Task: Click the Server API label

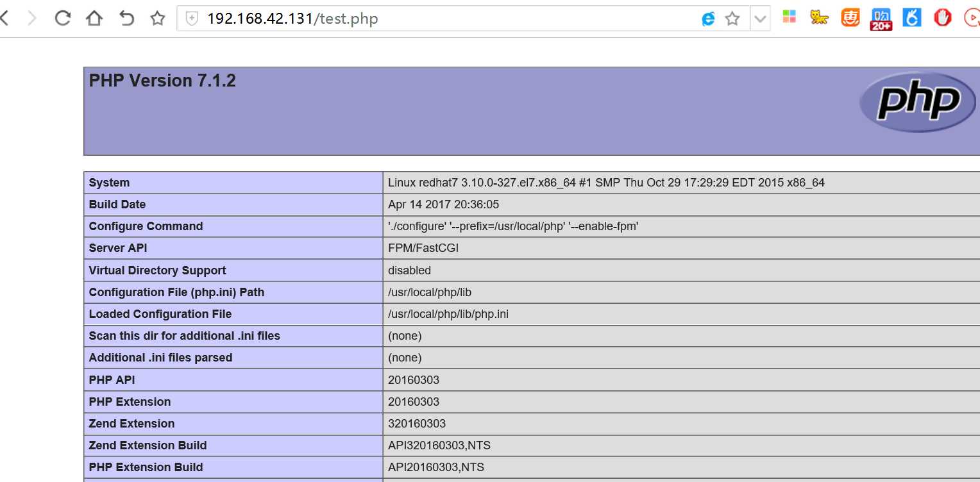Action: pyautogui.click(x=118, y=248)
